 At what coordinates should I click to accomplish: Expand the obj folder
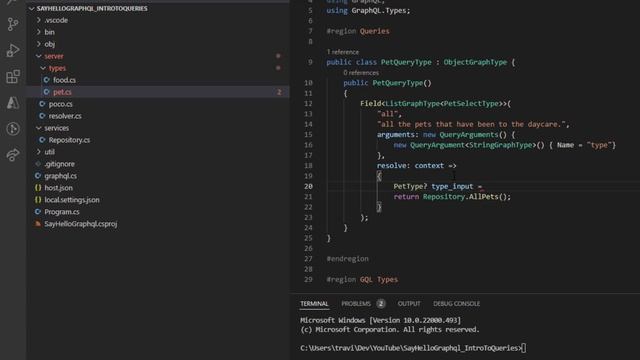click(x=49, y=44)
